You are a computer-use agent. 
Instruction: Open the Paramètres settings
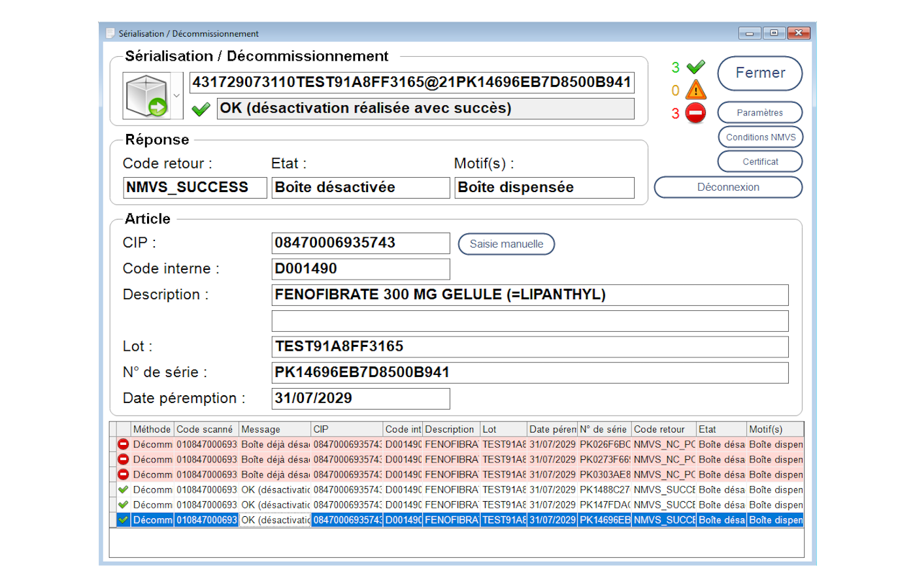pyautogui.click(x=759, y=112)
